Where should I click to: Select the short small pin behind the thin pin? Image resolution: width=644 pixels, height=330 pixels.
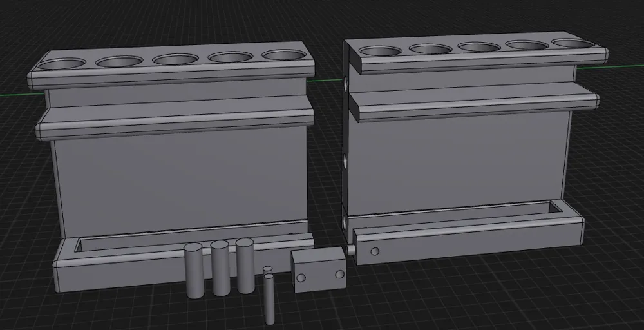(x=268, y=269)
